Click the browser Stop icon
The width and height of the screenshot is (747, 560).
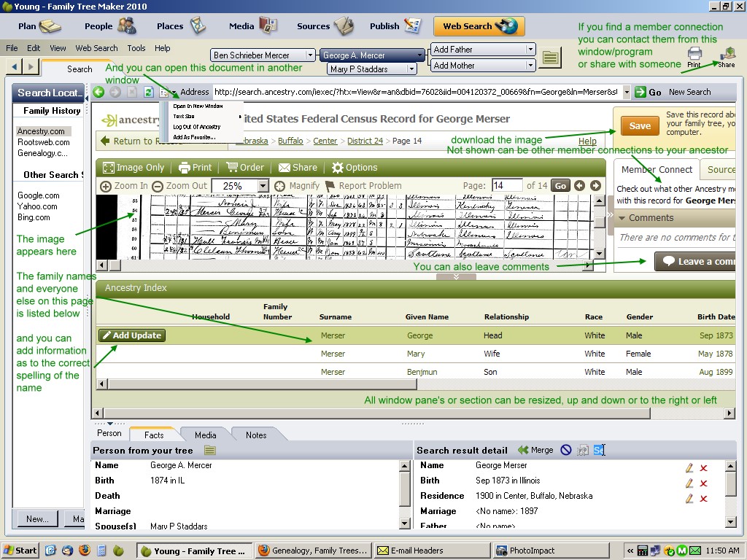click(x=133, y=92)
